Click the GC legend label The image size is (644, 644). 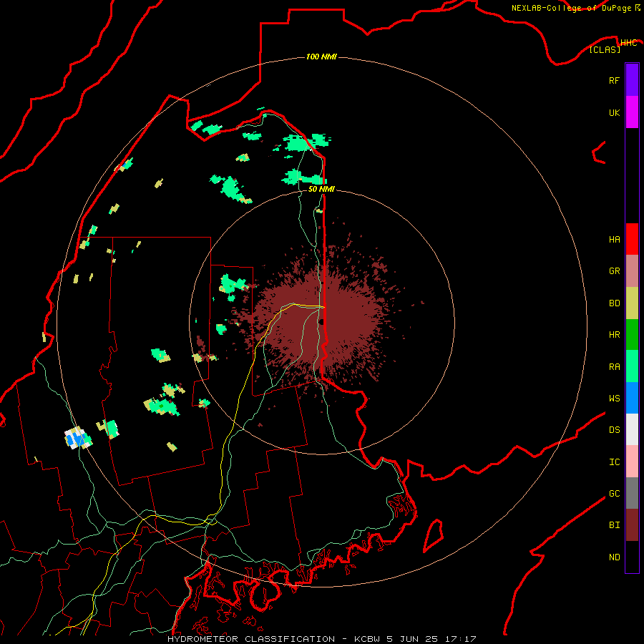coord(614,493)
